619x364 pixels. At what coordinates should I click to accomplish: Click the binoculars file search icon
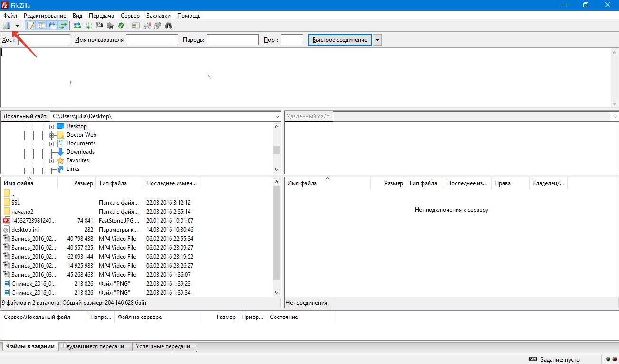coord(168,26)
